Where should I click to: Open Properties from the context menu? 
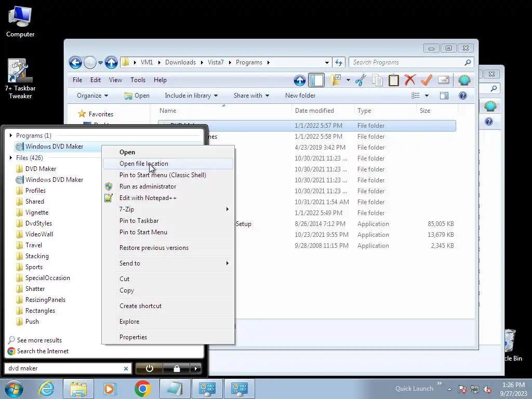coord(168,337)
